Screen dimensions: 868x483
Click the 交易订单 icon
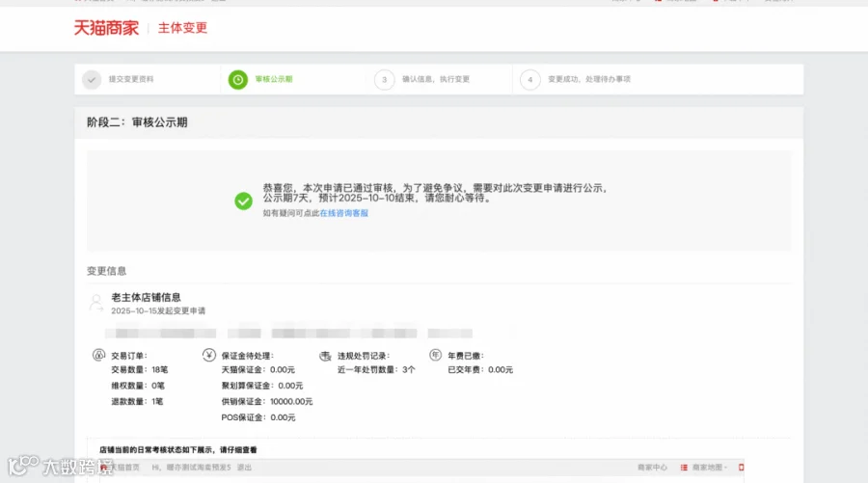98,355
